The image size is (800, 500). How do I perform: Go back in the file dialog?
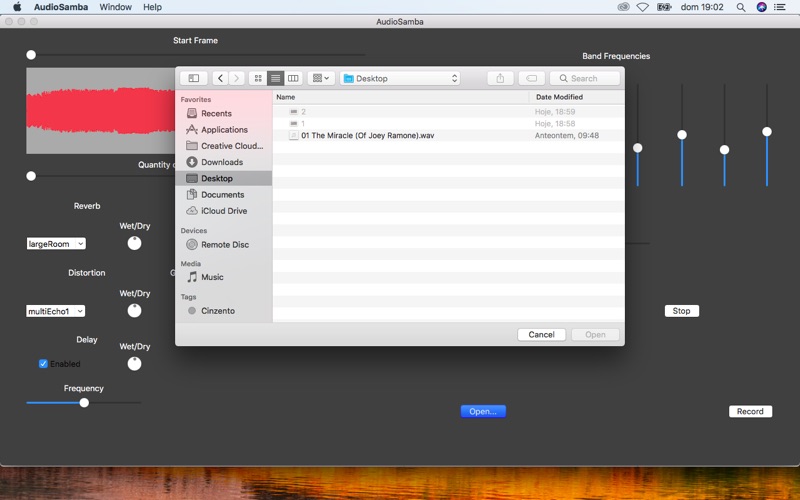pyautogui.click(x=220, y=78)
